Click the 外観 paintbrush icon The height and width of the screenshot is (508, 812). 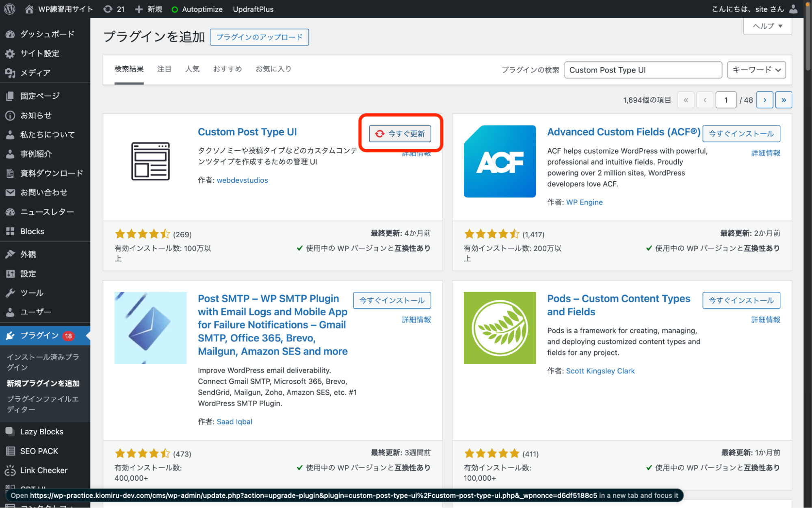tap(10, 254)
